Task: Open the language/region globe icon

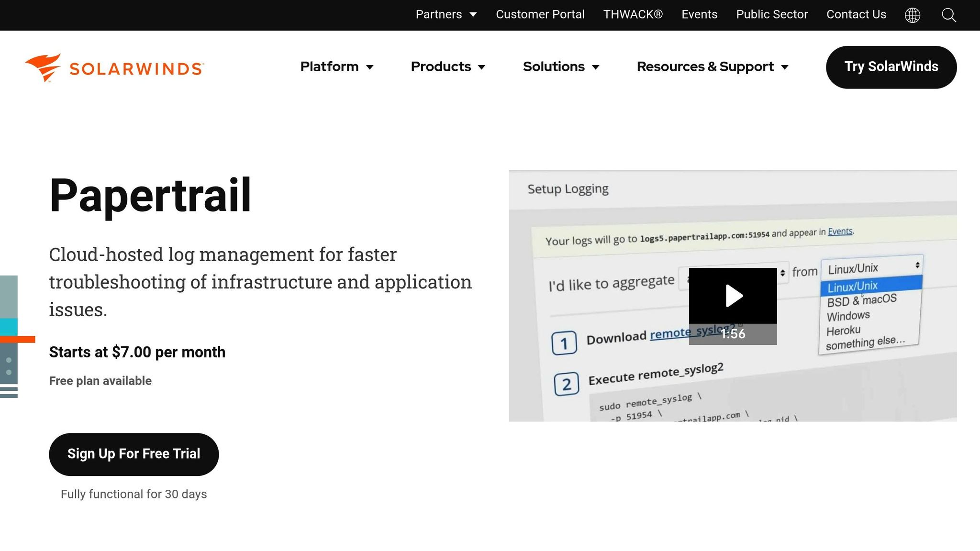Action: point(913,15)
